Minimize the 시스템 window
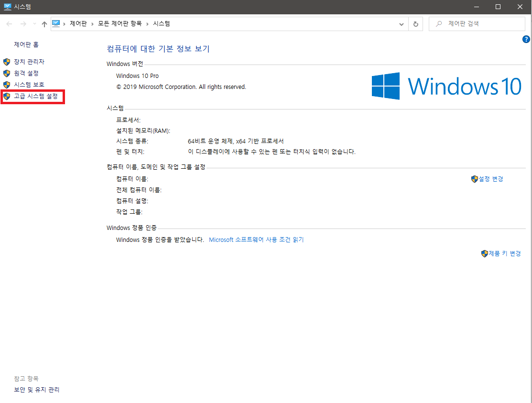The width and height of the screenshot is (532, 403). click(477, 7)
